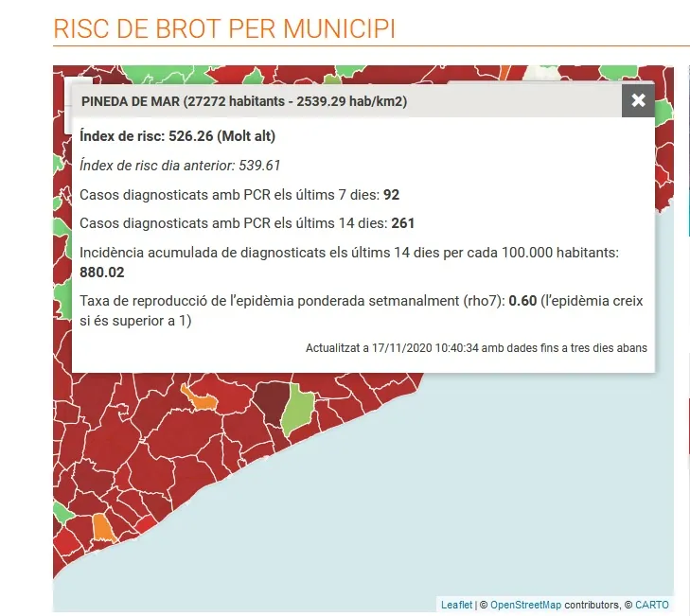The height and width of the screenshot is (616, 690).
Task: Click the 14-day PCR cases value 261
Action: tap(402, 223)
